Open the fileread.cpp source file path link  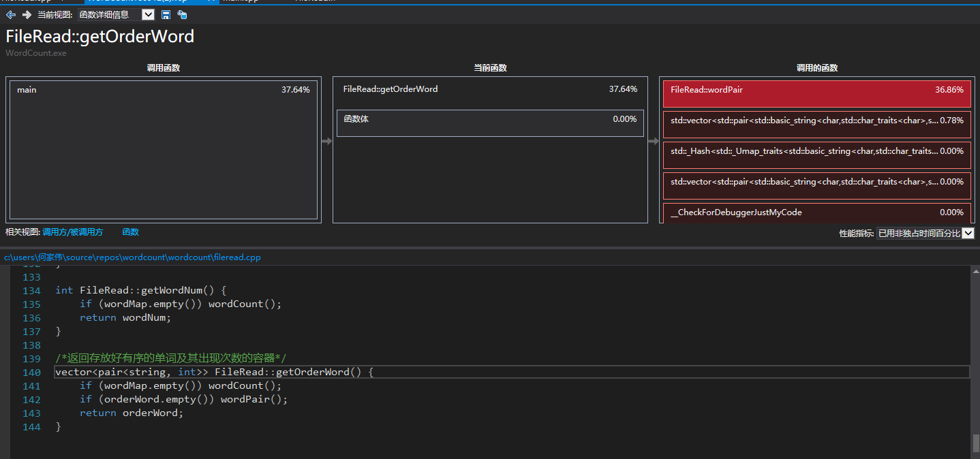tap(132, 257)
